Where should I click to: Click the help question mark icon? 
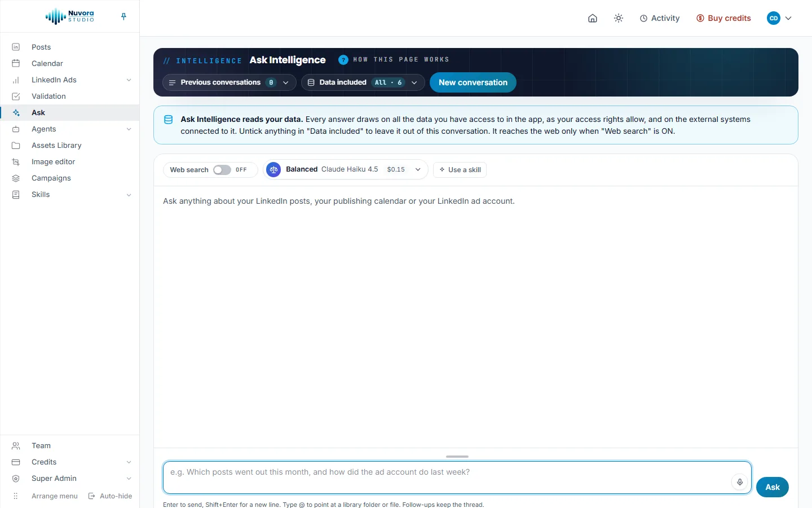[343, 60]
